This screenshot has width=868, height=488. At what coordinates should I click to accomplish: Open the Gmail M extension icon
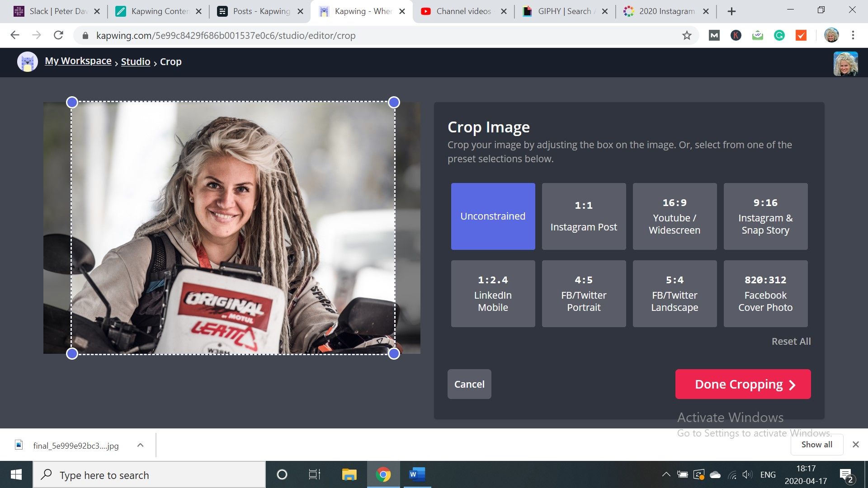[714, 35]
